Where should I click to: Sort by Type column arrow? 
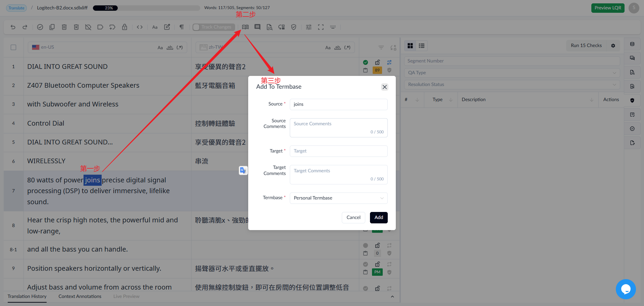451,100
